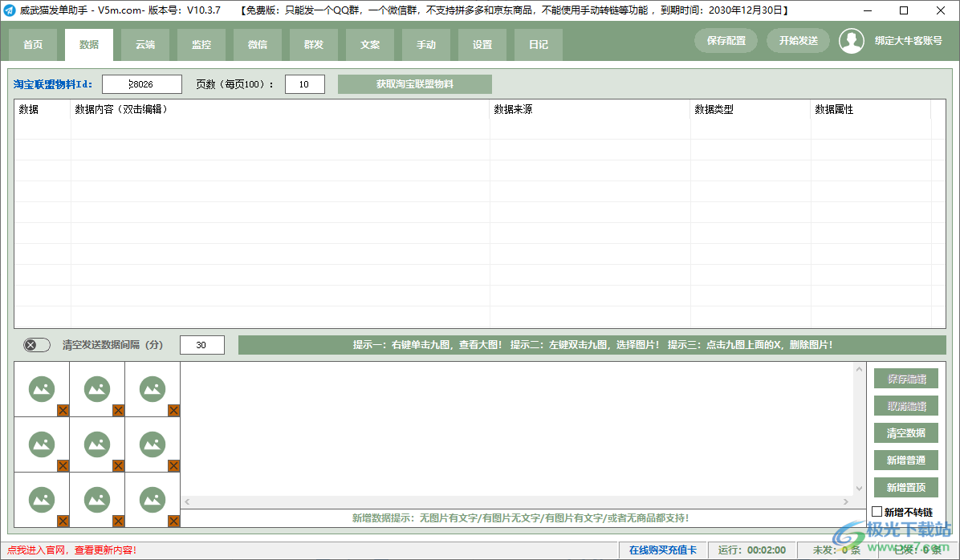Focus the 淘宝联盟物料Id input field

point(142,84)
